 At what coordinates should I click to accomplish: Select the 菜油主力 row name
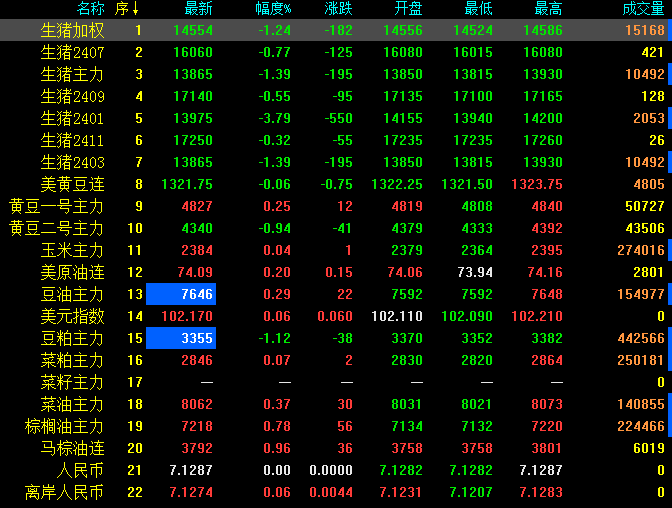(72, 404)
